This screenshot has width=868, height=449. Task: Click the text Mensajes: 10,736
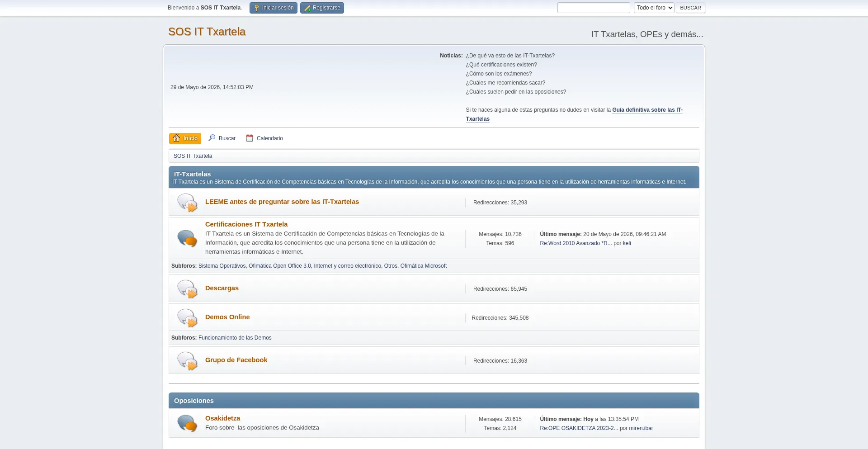pyautogui.click(x=500, y=234)
